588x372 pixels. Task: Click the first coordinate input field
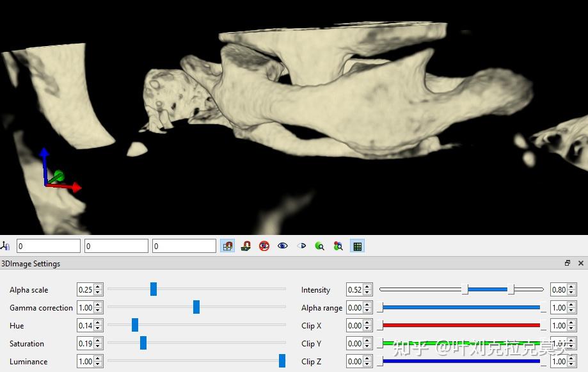pyautogui.click(x=49, y=246)
